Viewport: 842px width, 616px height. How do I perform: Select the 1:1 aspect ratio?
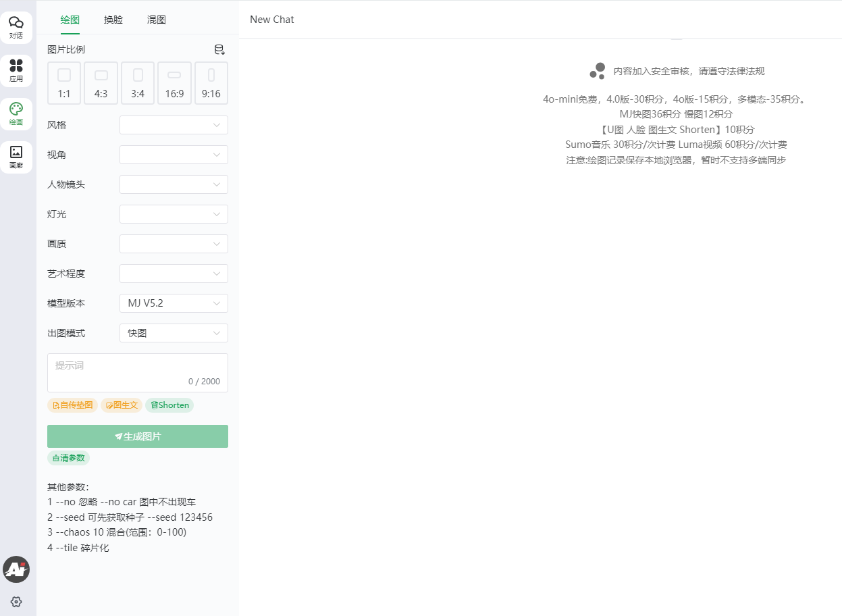click(64, 83)
